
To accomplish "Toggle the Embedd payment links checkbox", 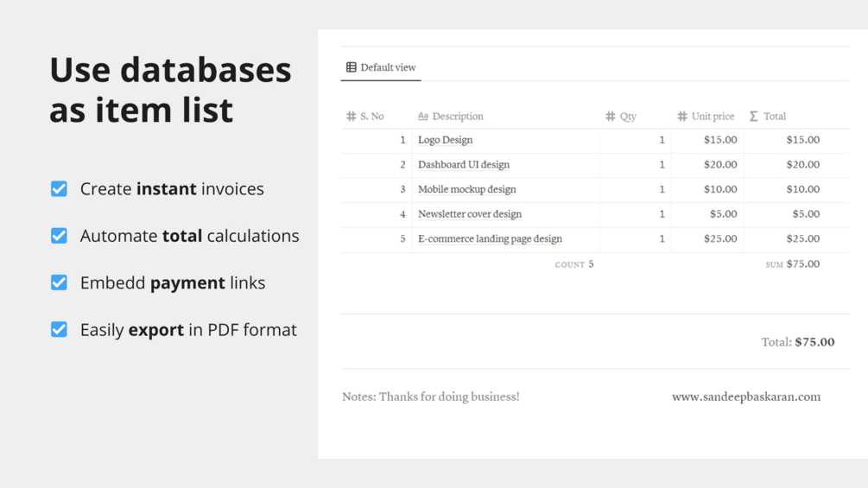I will pos(59,282).
